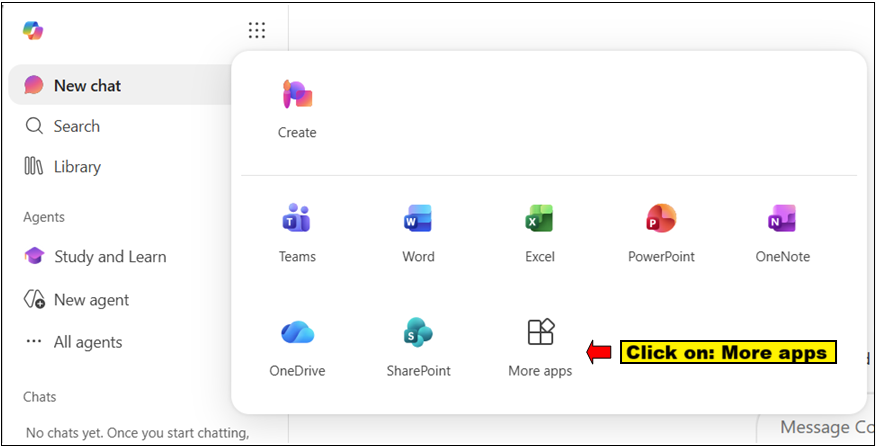Click the 'No chats yet' message text

pyautogui.click(x=138, y=433)
